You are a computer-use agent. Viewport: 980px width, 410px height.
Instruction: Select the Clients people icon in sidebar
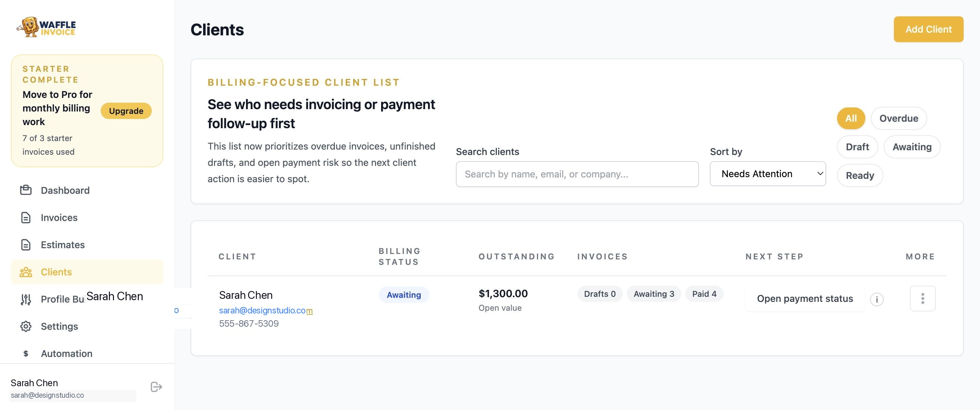[26, 272]
